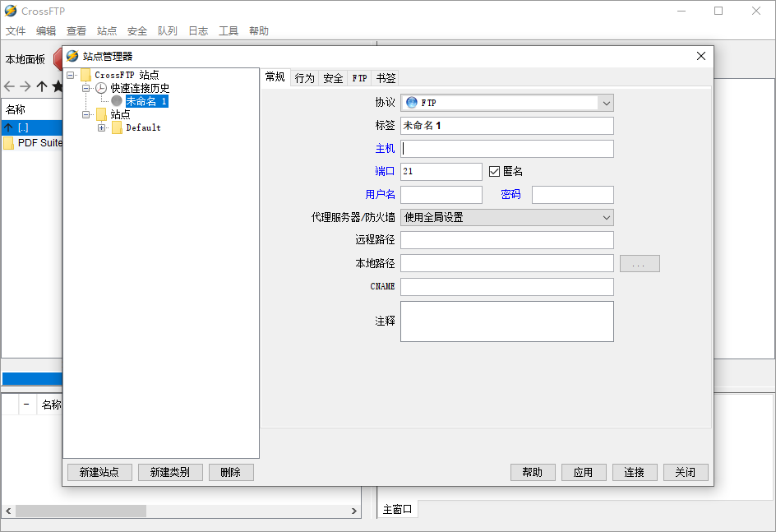Click the horizontal scrollbar thumb in bottom panel

coord(81,511)
